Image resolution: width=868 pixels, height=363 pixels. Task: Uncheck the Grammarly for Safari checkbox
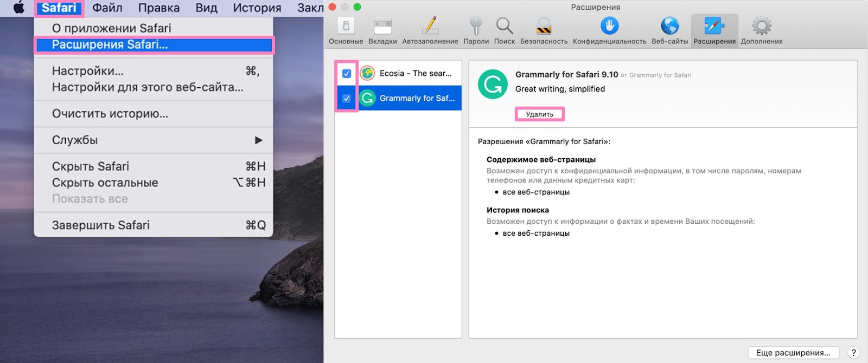[x=347, y=99]
